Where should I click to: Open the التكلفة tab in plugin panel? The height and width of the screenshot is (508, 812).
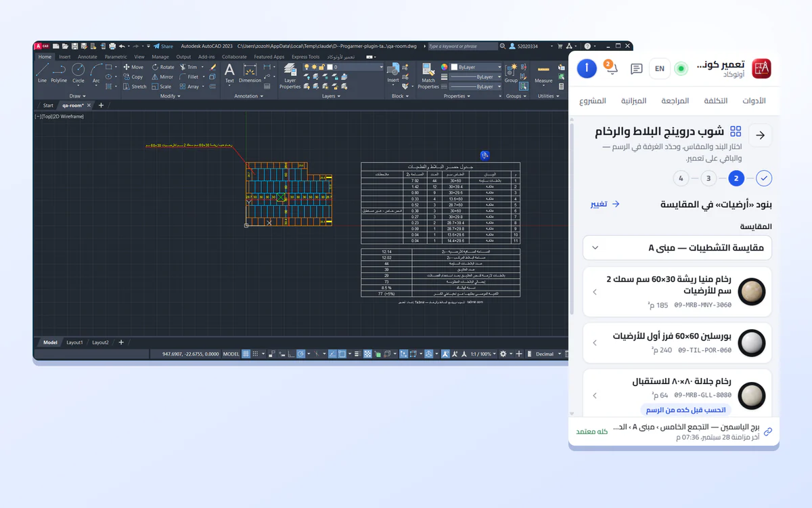(x=716, y=101)
